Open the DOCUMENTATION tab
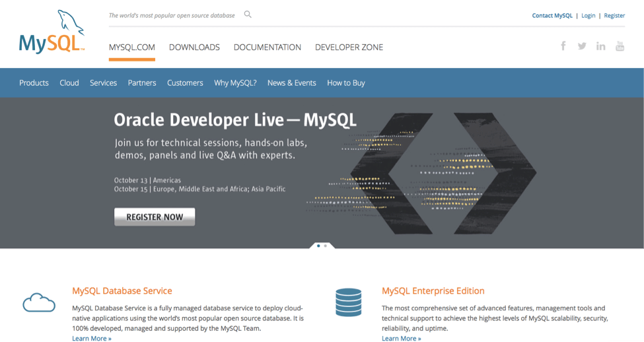The image size is (644, 342). 268,48
